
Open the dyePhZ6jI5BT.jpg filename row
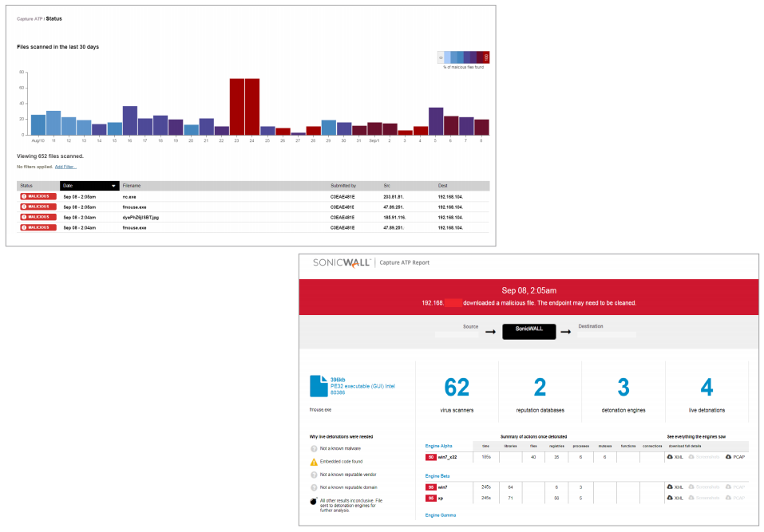tap(253, 217)
